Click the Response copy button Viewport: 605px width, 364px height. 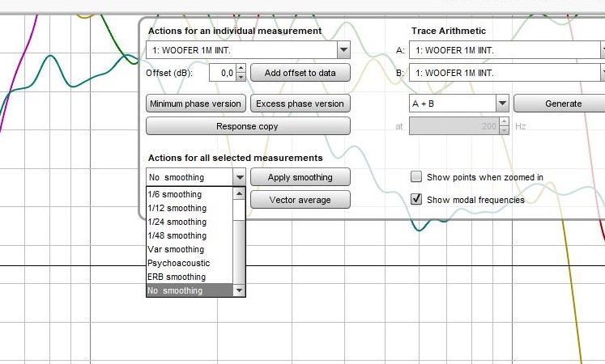pos(247,126)
